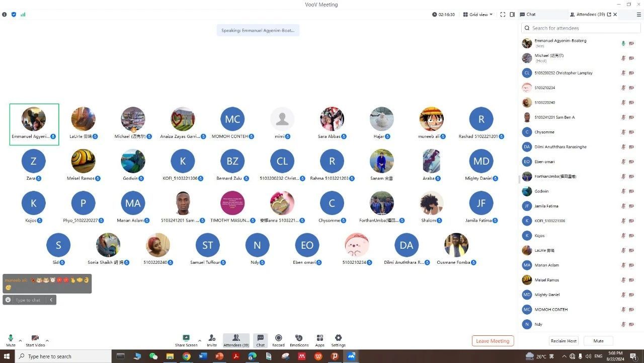Toggle the side panel layout icon
This screenshot has height=363, width=644.
click(512, 15)
